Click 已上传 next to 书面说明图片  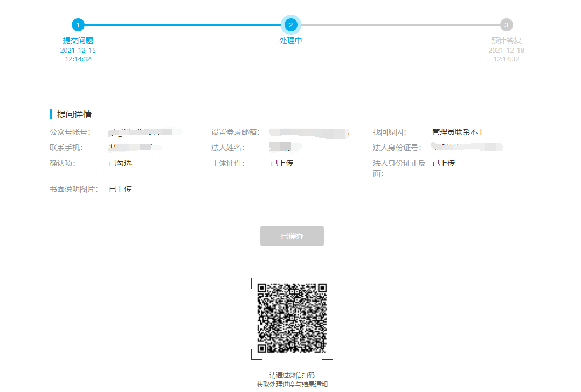pos(120,189)
